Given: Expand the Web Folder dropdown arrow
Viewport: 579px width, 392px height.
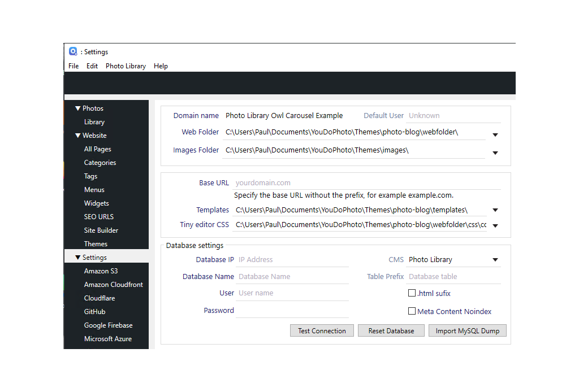Looking at the screenshot, I should tap(495, 135).
